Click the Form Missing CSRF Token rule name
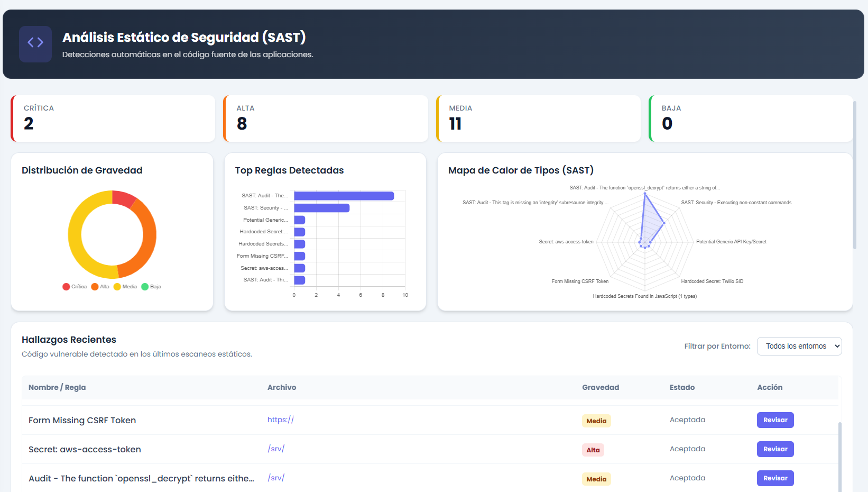Image resolution: width=868 pixels, height=492 pixels. pos(82,420)
